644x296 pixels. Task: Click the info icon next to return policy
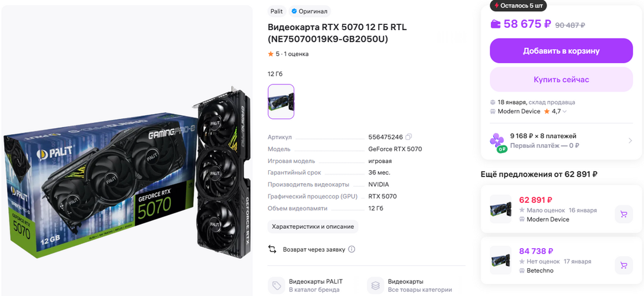tap(352, 249)
